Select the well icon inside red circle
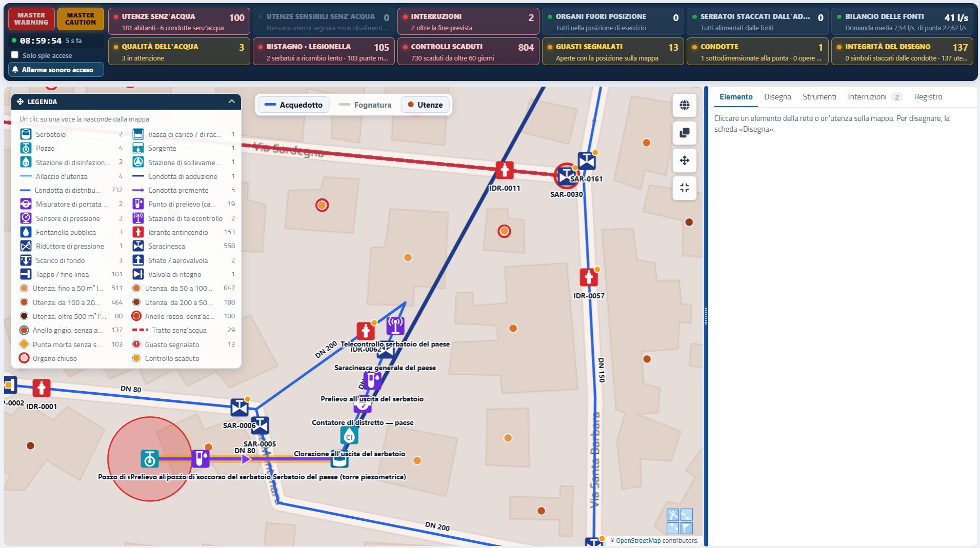 tap(149, 459)
